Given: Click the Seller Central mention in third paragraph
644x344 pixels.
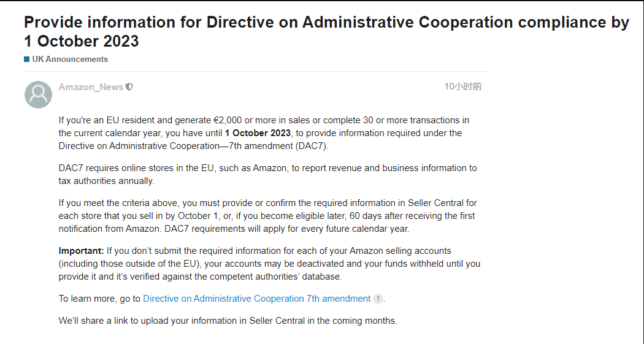Looking at the screenshot, I should coord(435,203).
